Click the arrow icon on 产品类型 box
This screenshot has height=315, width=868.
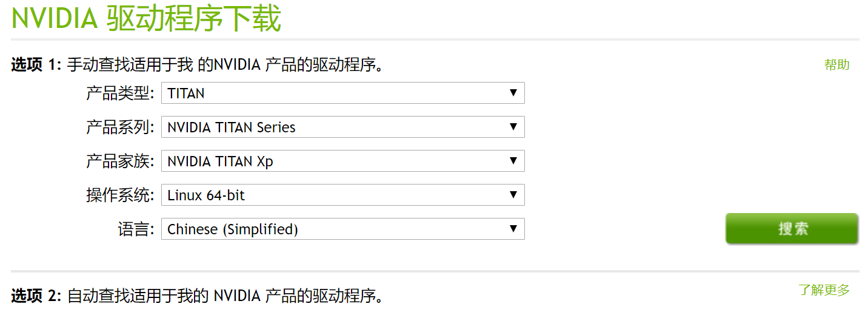tap(513, 93)
